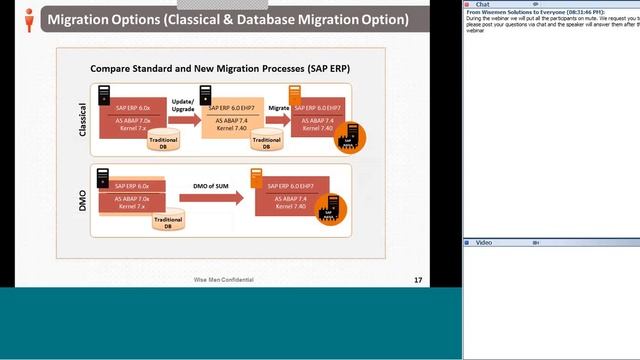Select the Chat panel title
The image size is (640, 360).
[482, 4]
